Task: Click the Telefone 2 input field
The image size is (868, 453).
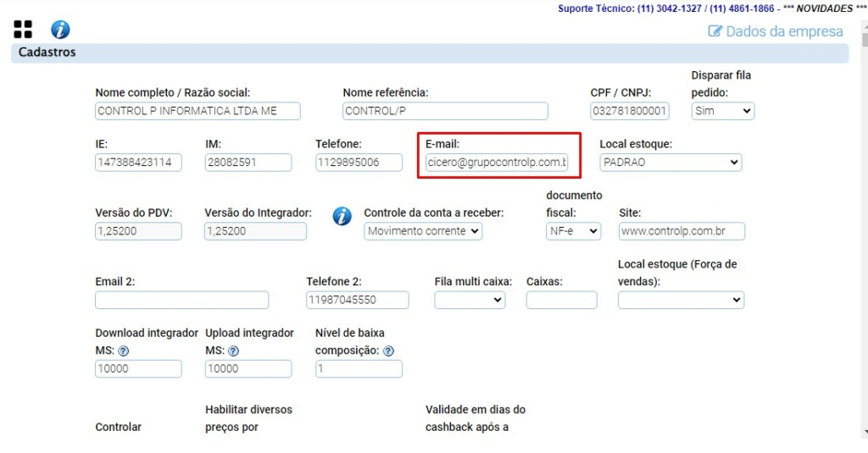Action: click(358, 300)
